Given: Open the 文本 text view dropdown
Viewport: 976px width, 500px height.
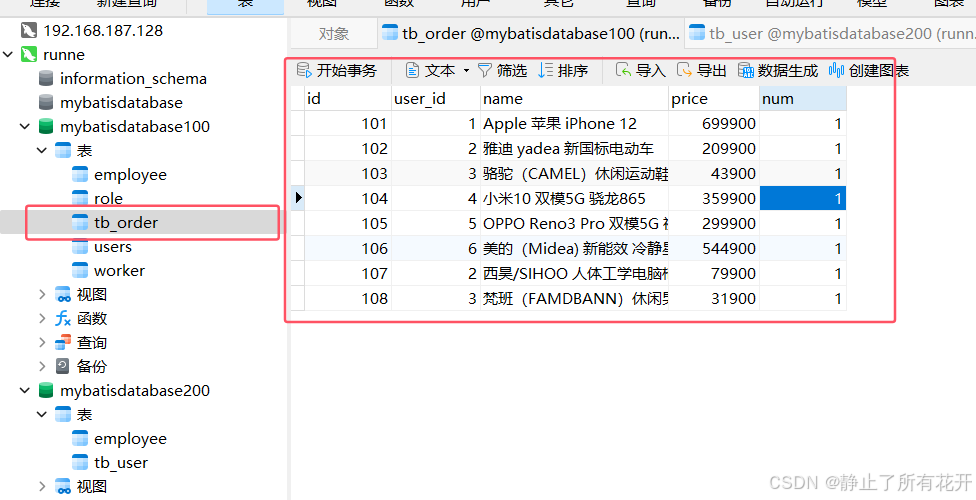Looking at the screenshot, I should click(437, 70).
